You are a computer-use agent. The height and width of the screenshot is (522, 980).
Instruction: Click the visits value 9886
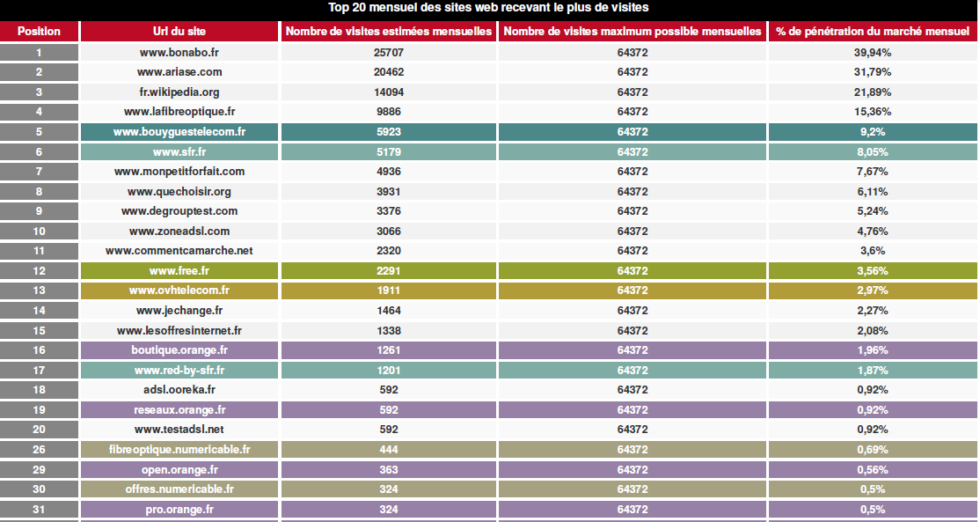tap(389, 112)
